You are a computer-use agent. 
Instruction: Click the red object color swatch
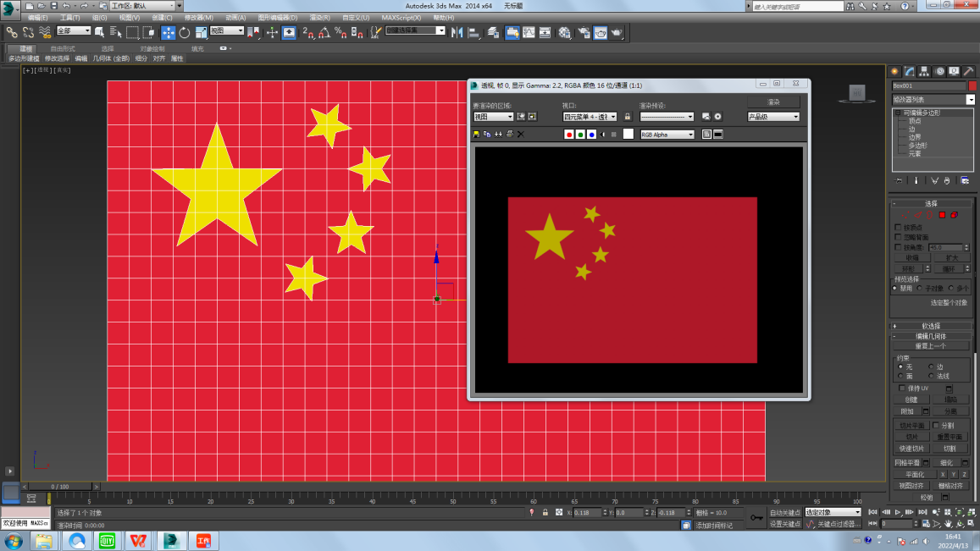point(972,85)
